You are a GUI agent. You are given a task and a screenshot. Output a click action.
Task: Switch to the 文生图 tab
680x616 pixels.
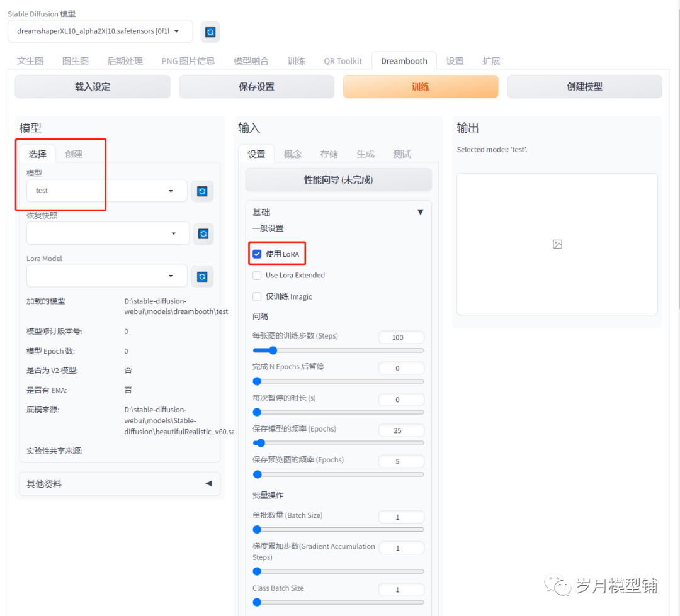[x=30, y=60]
